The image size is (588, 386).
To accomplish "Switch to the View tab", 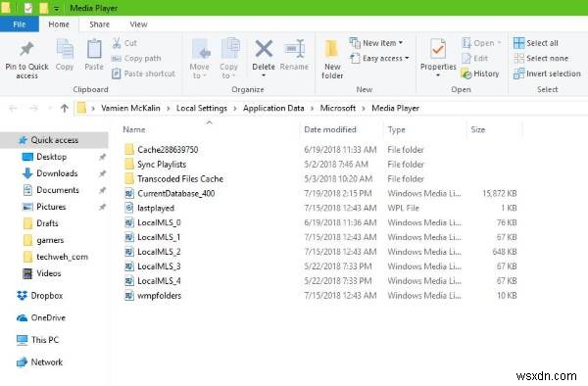I will [x=138, y=24].
